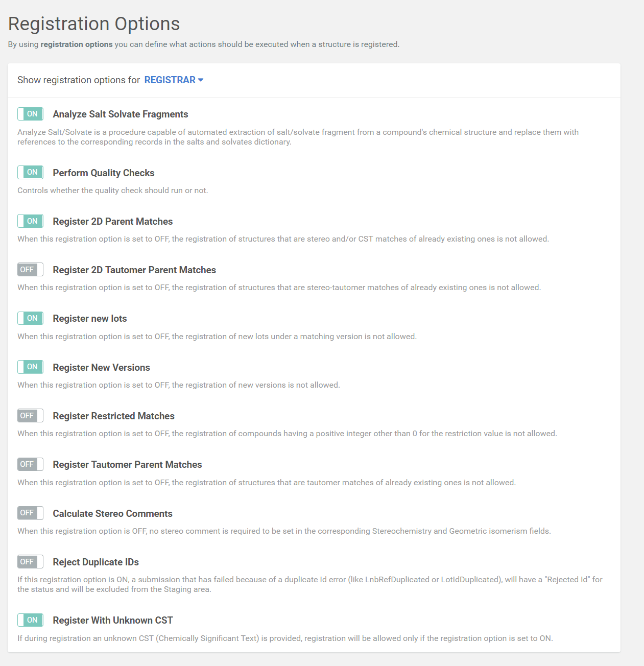Enable Reject Duplicate IDs option
The width and height of the screenshot is (644, 666).
click(x=30, y=561)
